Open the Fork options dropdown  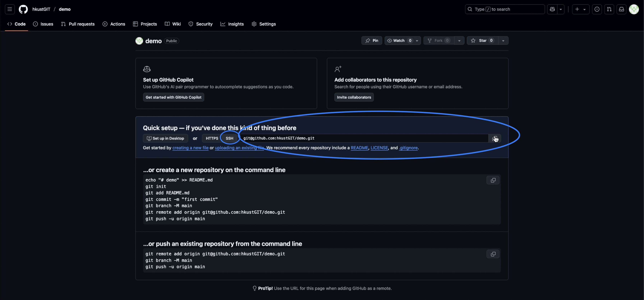459,40
